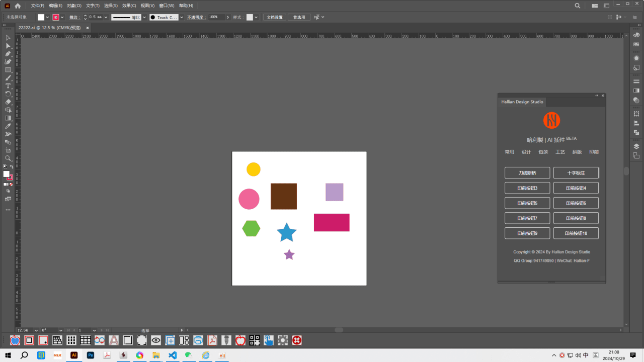Switch to the 包装 tab in plugin panel
644x362 pixels.
click(543, 152)
